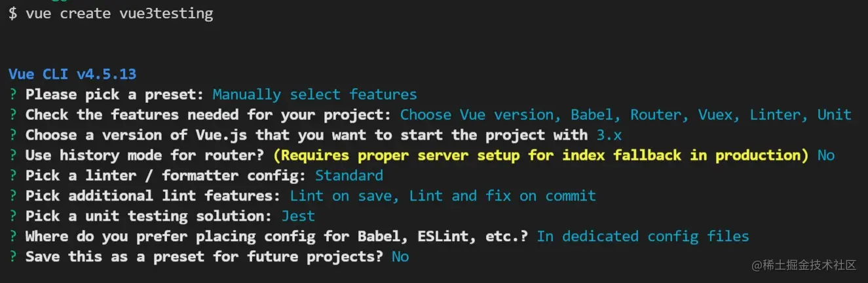This screenshot has width=868, height=283.
Task: Click 'In dedicated config files' answer
Action: 643,236
